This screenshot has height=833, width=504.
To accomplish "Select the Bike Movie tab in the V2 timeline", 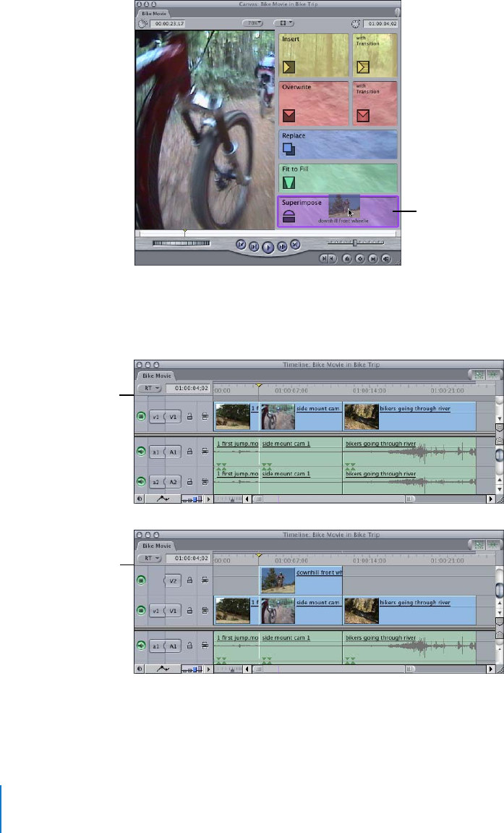I will point(157,546).
